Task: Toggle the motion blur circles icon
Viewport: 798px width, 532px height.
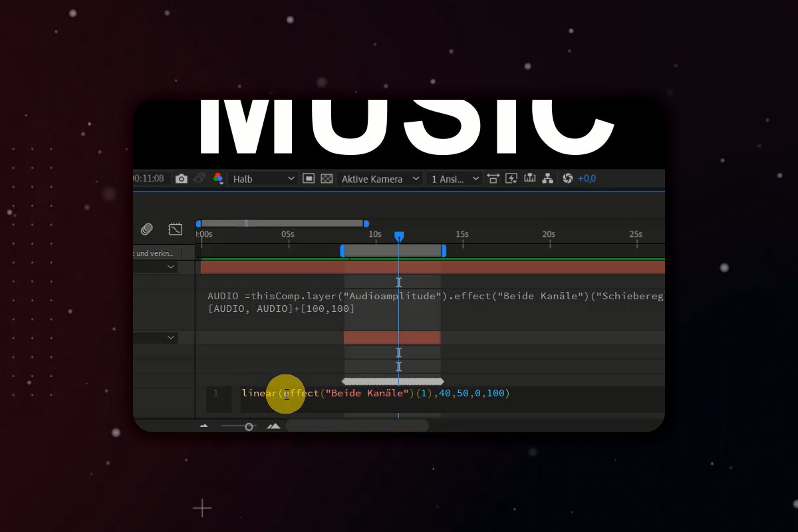Action: click(147, 229)
